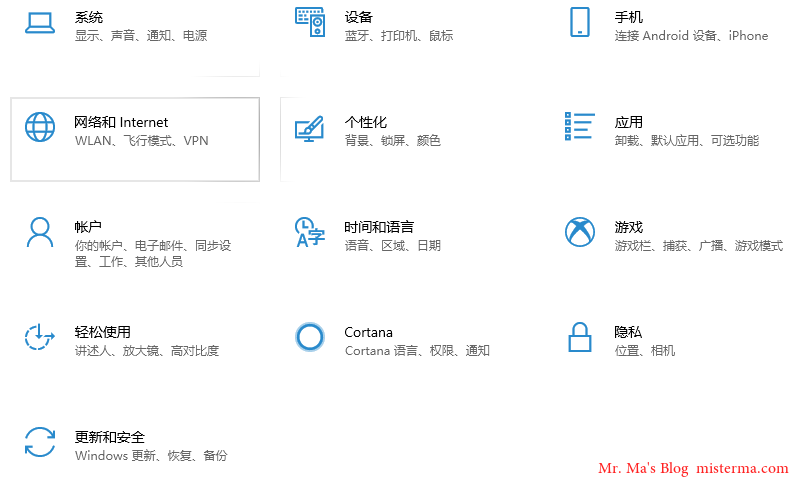This screenshot has height=478, width=792.
Task: Open the 设备 settings title
Action: [x=359, y=17]
